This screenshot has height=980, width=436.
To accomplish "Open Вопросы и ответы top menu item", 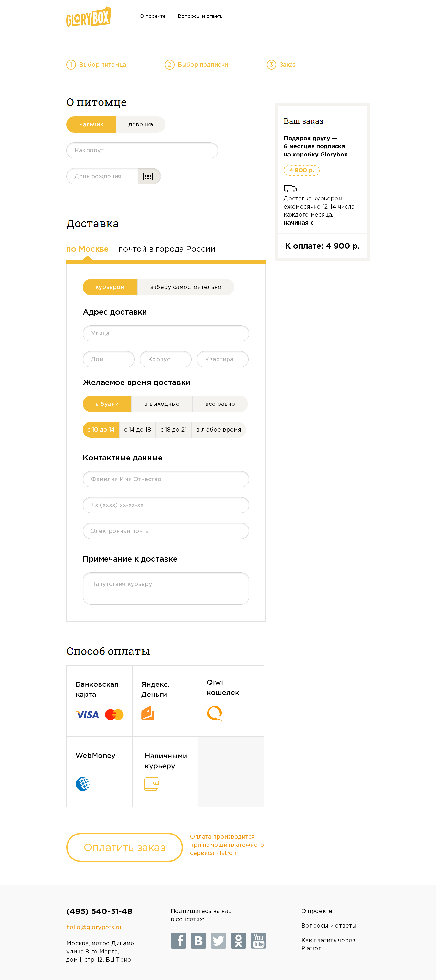I will [x=200, y=16].
